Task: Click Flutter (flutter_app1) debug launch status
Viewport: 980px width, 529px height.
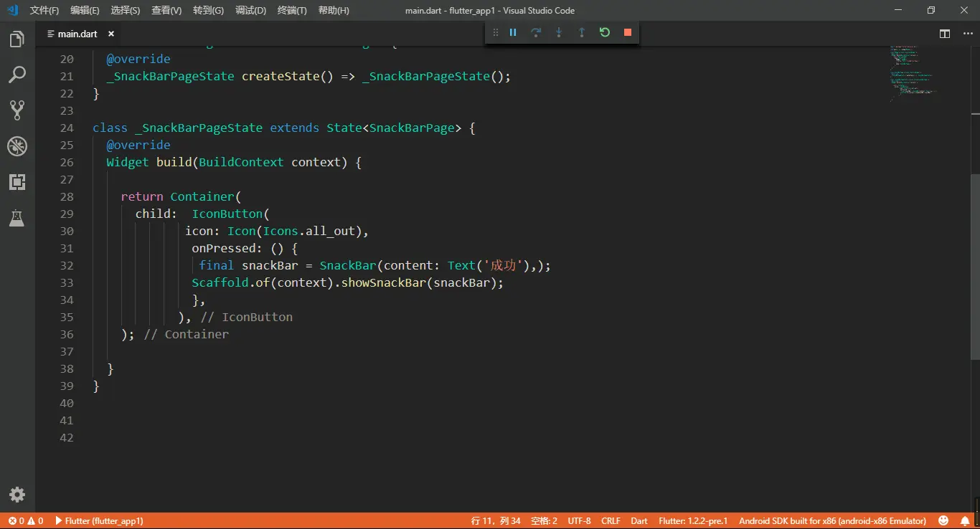Action: click(x=99, y=521)
